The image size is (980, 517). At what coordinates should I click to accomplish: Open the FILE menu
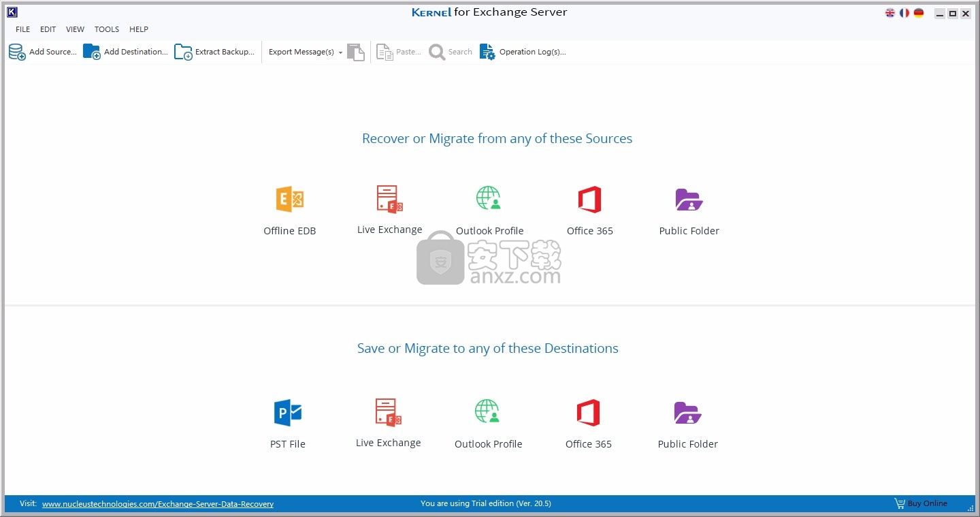pyautogui.click(x=23, y=29)
